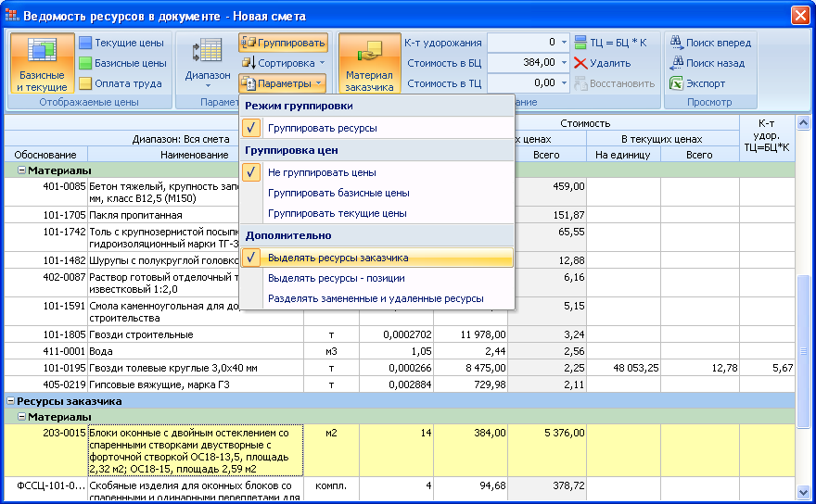This screenshot has height=504, width=816.
Task: Click the 48 053,25 current price cell
Action: point(624,368)
